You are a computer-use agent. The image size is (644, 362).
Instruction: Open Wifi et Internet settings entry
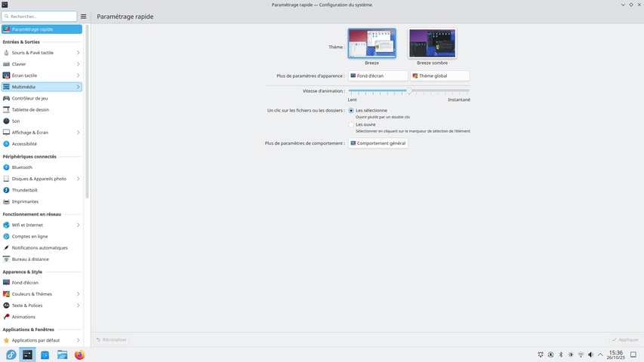click(x=42, y=225)
